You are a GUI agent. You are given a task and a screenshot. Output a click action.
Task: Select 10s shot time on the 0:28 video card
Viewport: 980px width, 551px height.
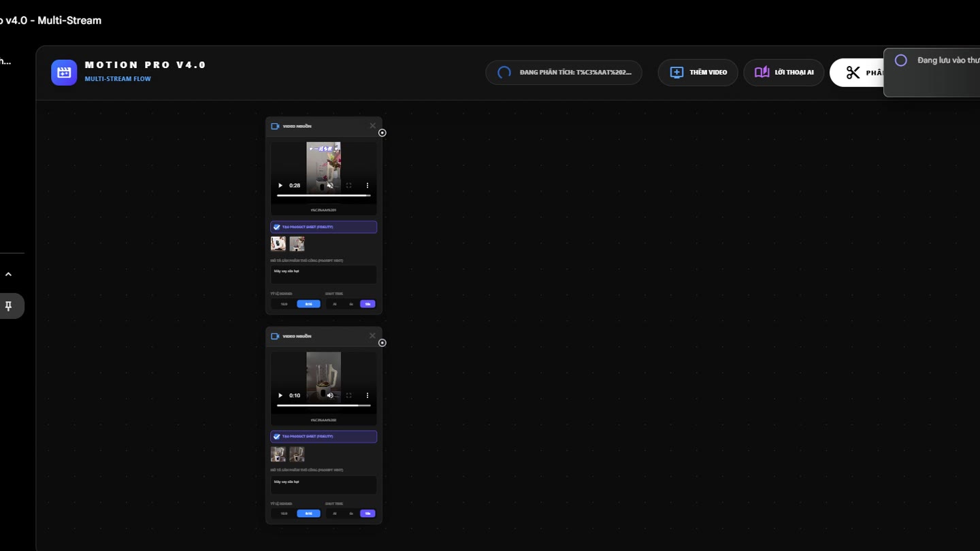[367, 304]
